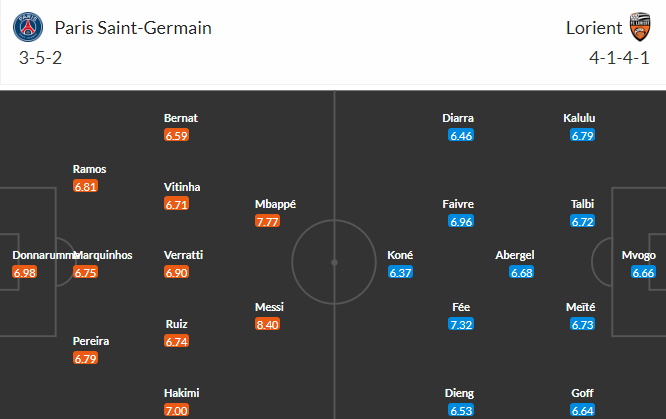Select Mvogo's 6.66 rating badge
The image size is (666, 419).
(643, 272)
